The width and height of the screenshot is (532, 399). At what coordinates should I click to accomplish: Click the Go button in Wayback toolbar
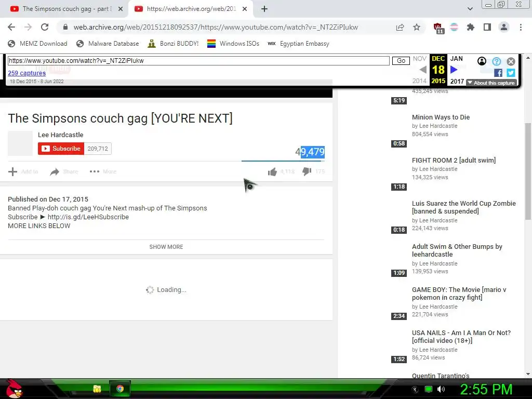(401, 61)
